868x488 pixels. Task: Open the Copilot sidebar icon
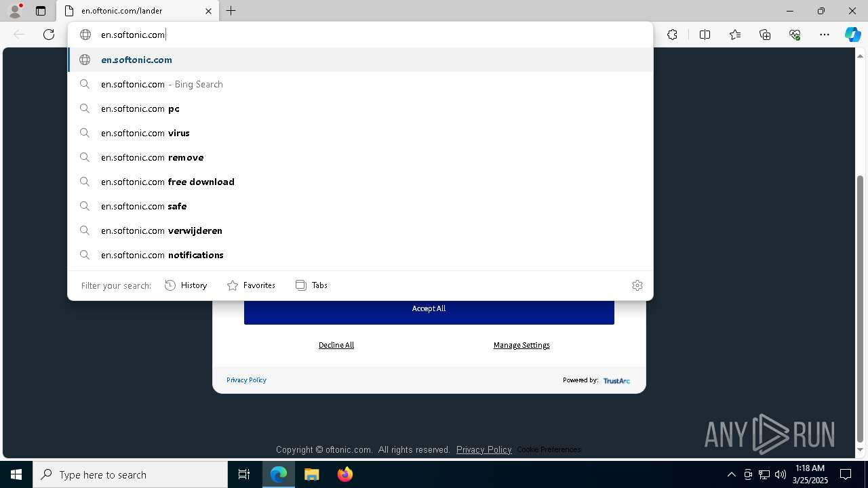tap(852, 35)
